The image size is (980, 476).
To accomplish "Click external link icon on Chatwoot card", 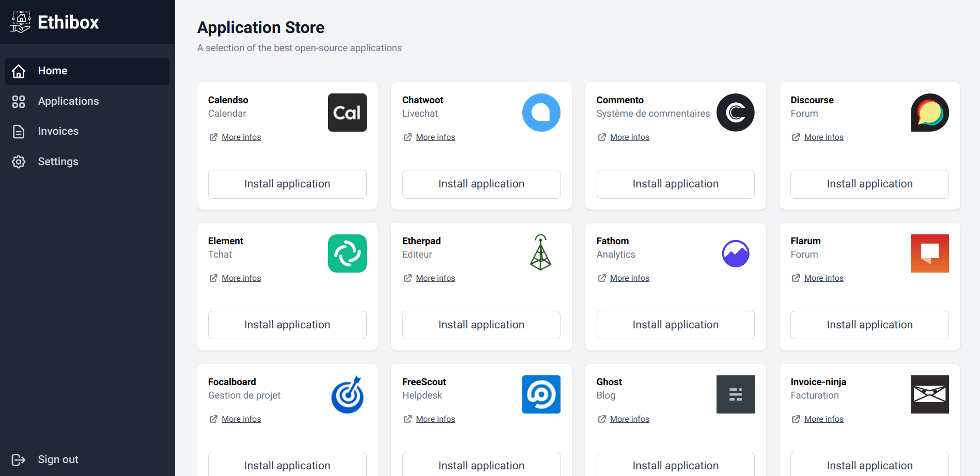I will pos(408,137).
